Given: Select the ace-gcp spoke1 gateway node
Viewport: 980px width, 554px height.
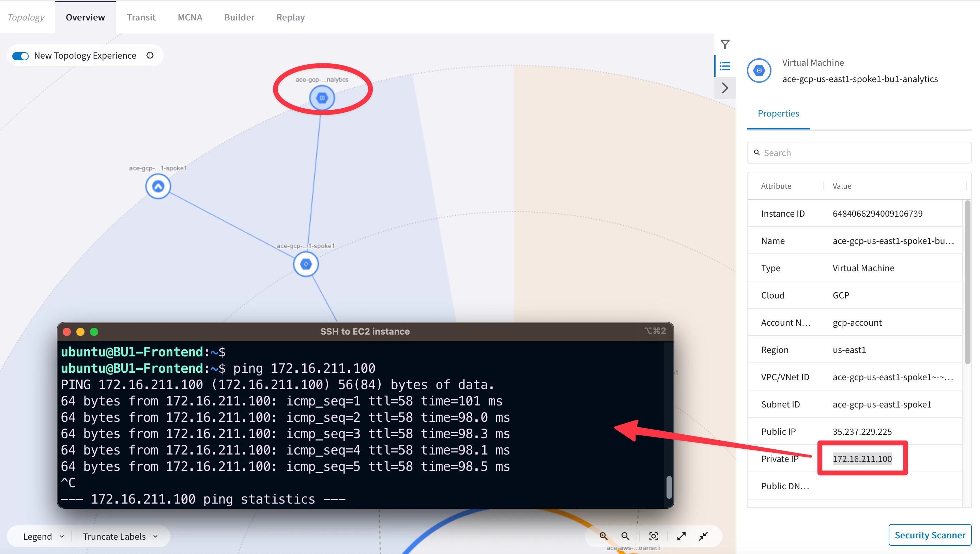Looking at the screenshot, I should coord(158,186).
